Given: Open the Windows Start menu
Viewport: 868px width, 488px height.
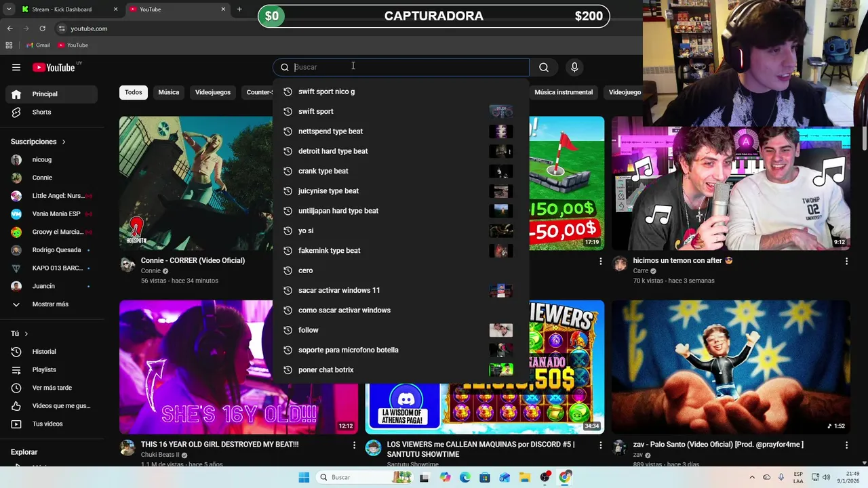Looking at the screenshot, I should pos(304,477).
